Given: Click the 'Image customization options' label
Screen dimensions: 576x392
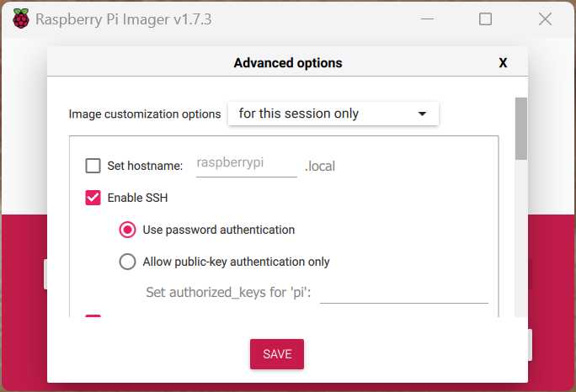Looking at the screenshot, I should 145,114.
